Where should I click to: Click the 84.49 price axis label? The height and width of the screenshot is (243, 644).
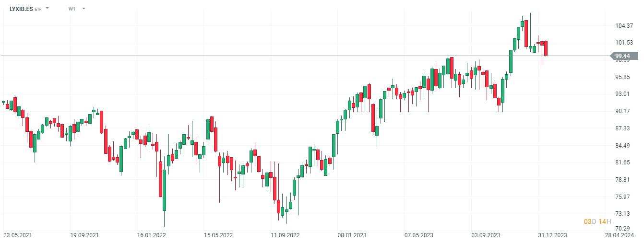point(623,146)
